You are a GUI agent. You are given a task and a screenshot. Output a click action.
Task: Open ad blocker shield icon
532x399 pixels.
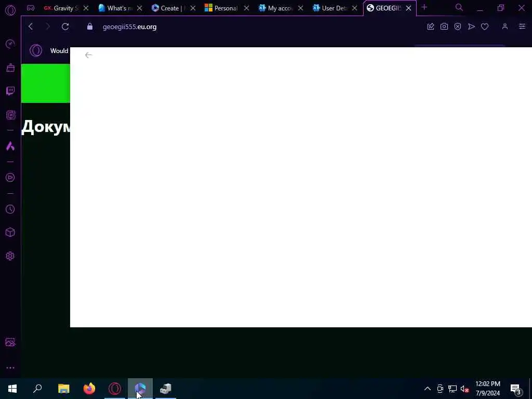(458, 26)
